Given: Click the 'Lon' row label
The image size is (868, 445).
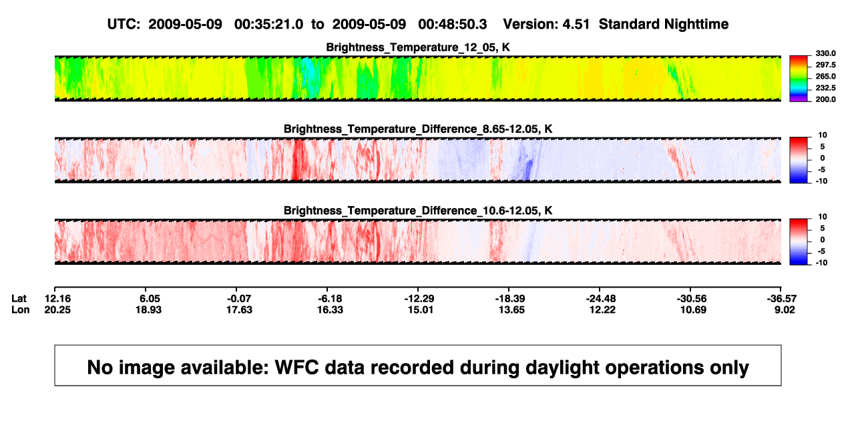Looking at the screenshot, I should [x=19, y=310].
